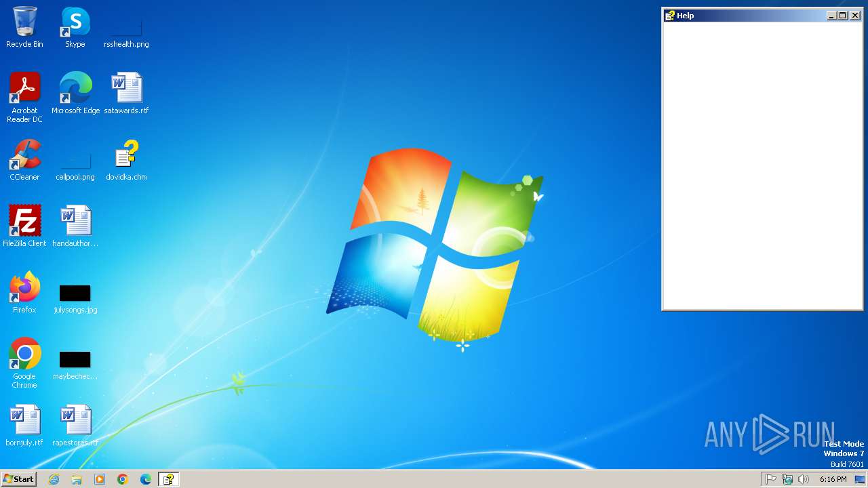The height and width of the screenshot is (488, 868).
Task: Open the volume speaker tray icon
Action: (x=804, y=479)
